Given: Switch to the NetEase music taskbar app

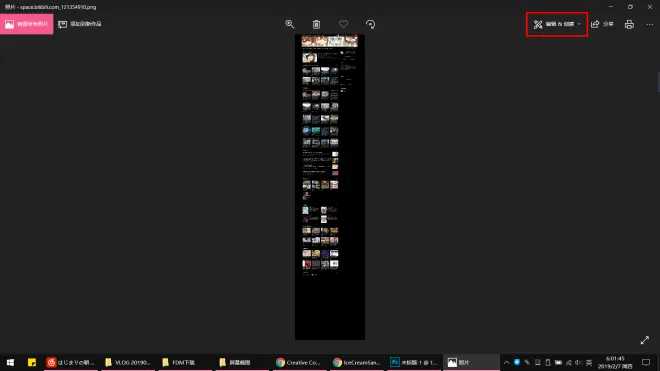Looking at the screenshot, I should [x=71, y=363].
